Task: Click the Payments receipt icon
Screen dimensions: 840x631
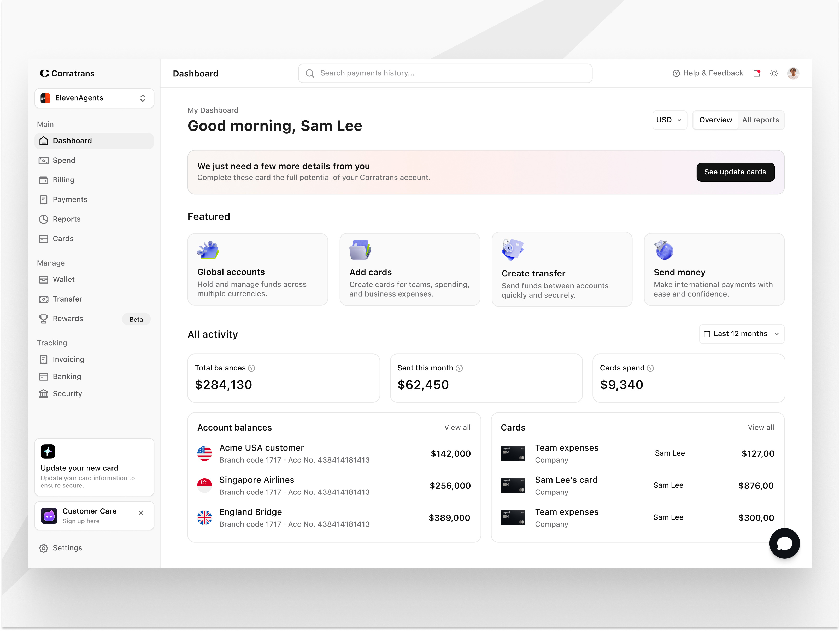Action: 44,200
